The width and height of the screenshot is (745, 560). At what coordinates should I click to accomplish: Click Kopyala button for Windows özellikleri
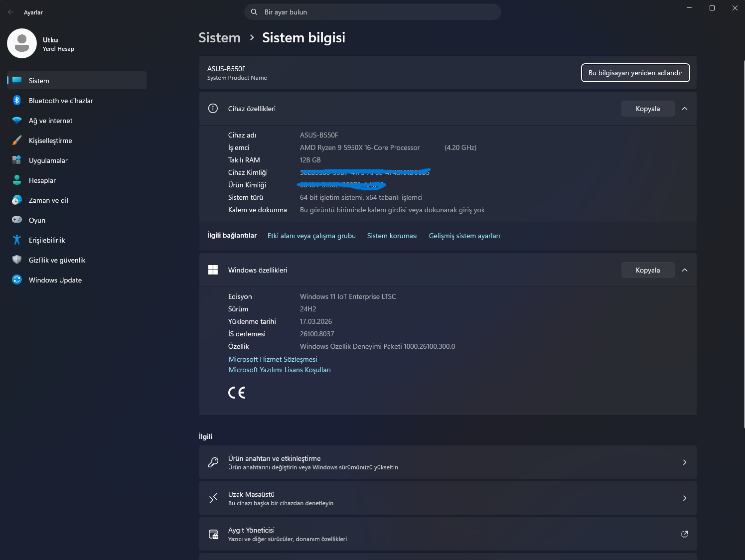tap(648, 270)
